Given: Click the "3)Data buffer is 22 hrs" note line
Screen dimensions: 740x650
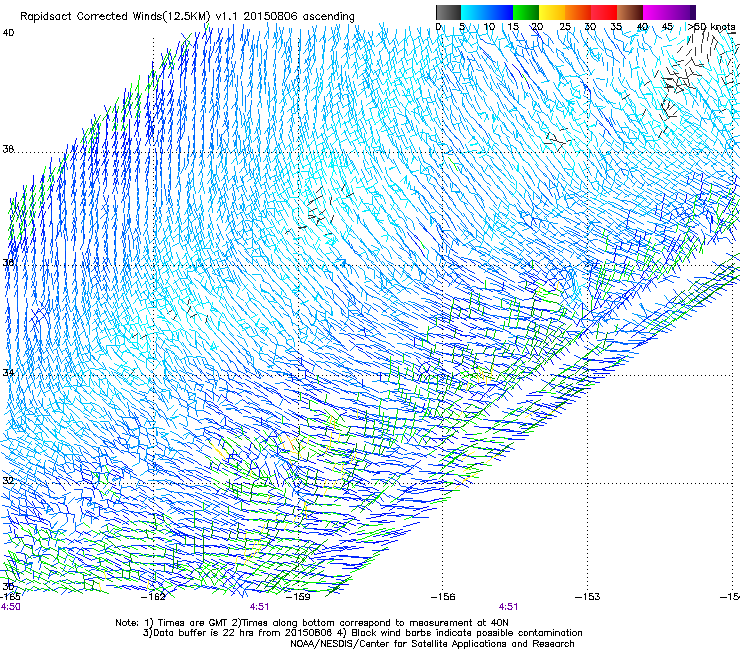Looking at the screenshot, I should coord(362,633).
